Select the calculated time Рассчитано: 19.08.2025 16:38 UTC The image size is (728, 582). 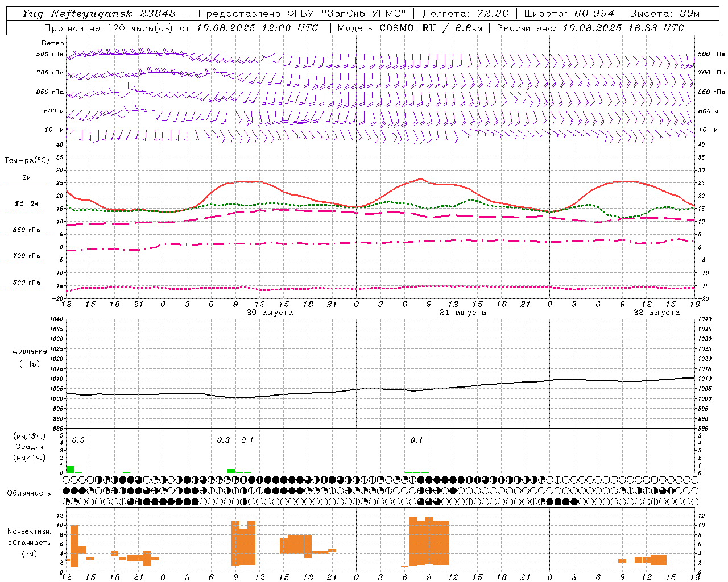590,28
